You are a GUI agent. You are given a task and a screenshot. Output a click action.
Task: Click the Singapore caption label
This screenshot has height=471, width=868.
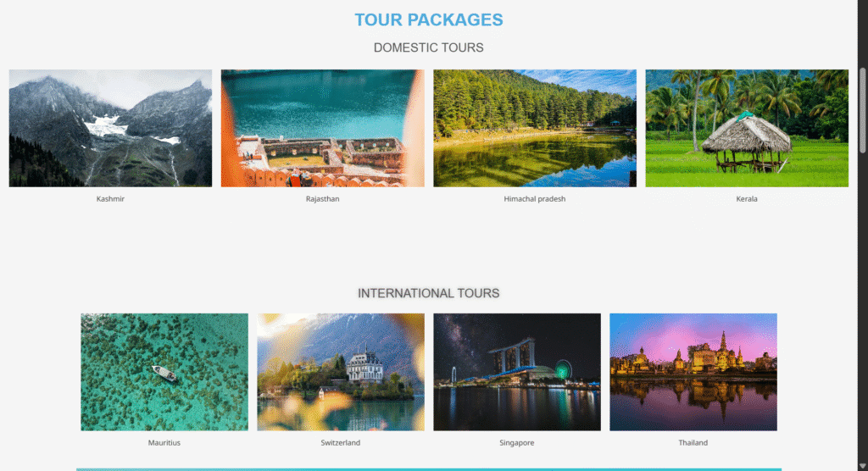[517, 443]
